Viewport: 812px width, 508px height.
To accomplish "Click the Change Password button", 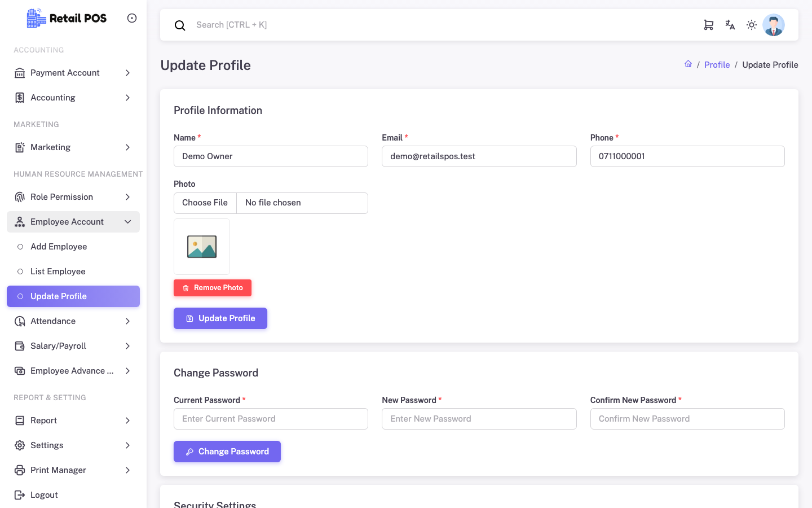I will pos(227,452).
